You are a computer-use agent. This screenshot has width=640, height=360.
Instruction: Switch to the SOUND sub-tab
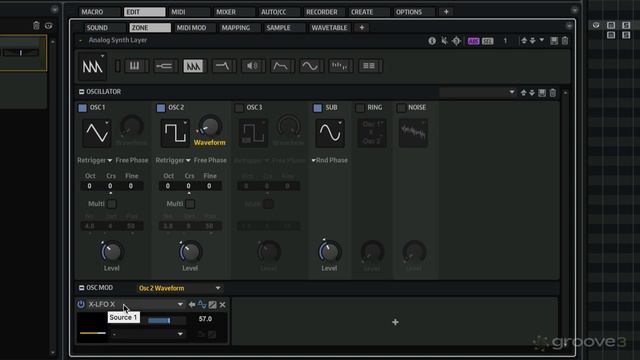coord(104,28)
